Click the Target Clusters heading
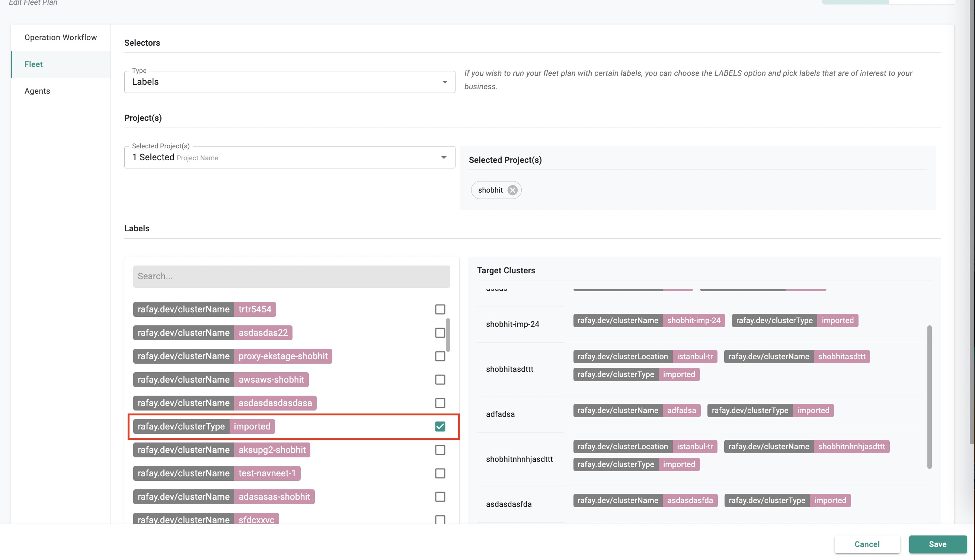 coord(506,270)
